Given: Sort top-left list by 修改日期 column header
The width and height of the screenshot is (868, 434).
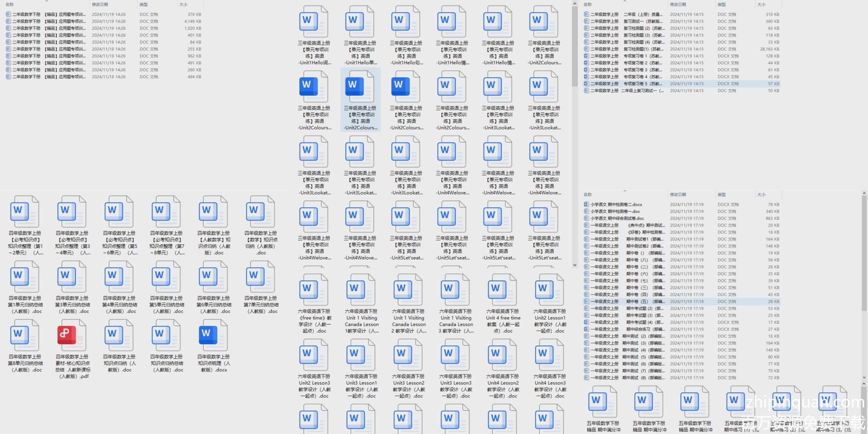Looking at the screenshot, I should tap(100, 5).
